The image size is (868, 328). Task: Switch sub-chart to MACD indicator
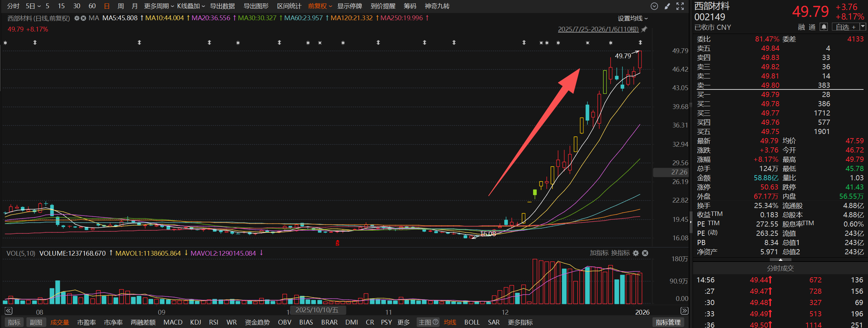point(173,322)
